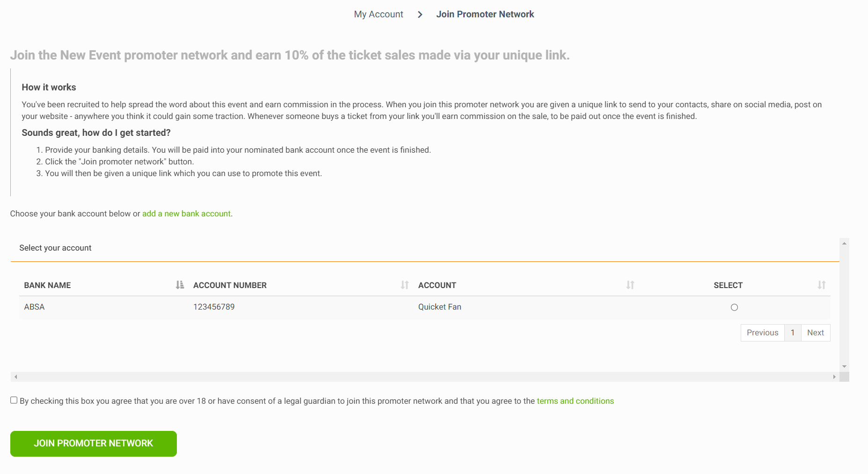
Task: Click the vertical scrollbar up arrow
Action: [844, 243]
